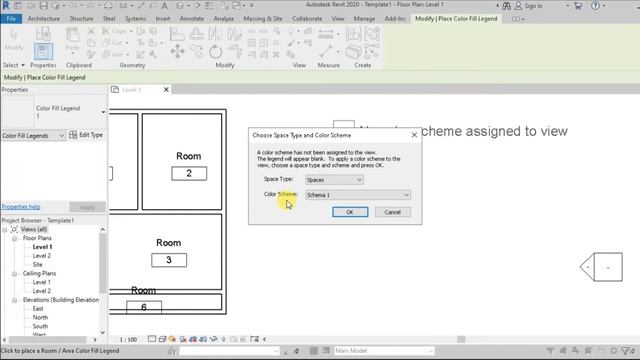The width and height of the screenshot is (640, 360).
Task: Click the Create Group icon
Action: pos(372,34)
